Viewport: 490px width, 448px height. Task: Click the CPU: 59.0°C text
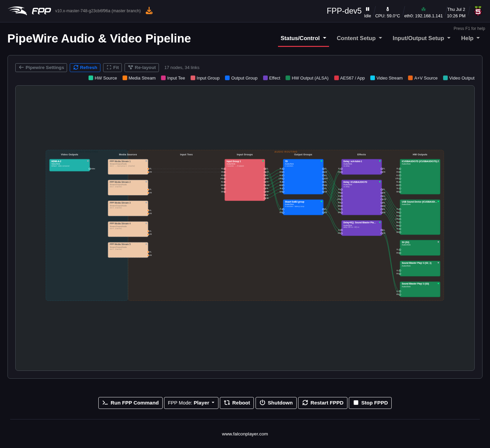coord(388,16)
